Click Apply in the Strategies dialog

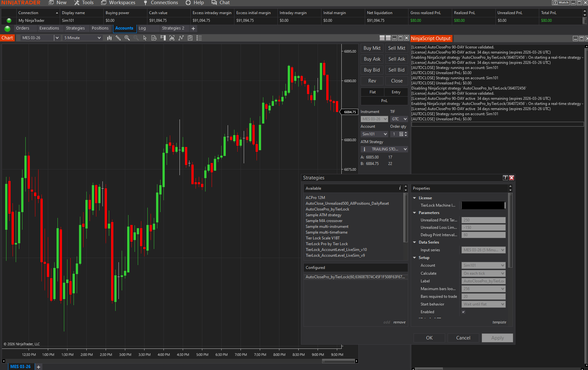497,338
